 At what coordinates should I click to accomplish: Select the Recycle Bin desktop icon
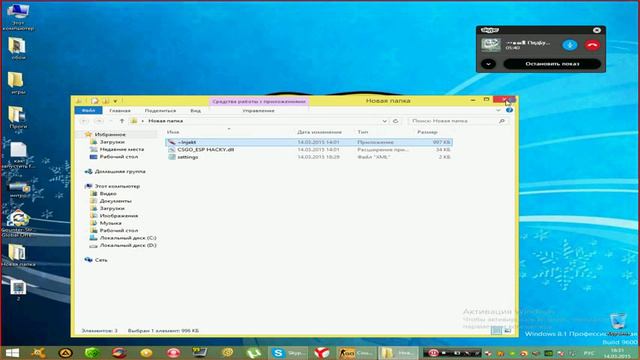click(618, 324)
